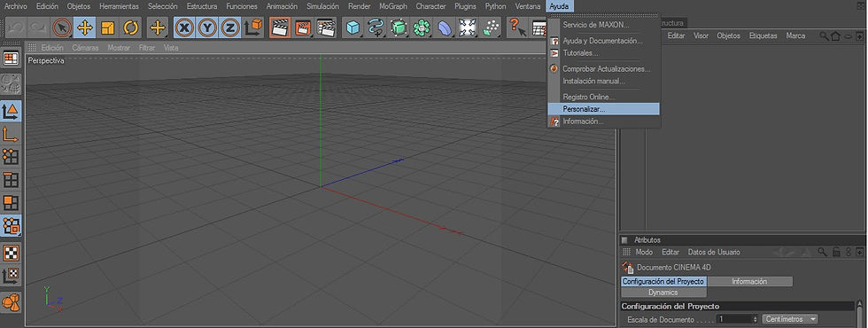Toggle the Z axis lock

pyautogui.click(x=230, y=27)
